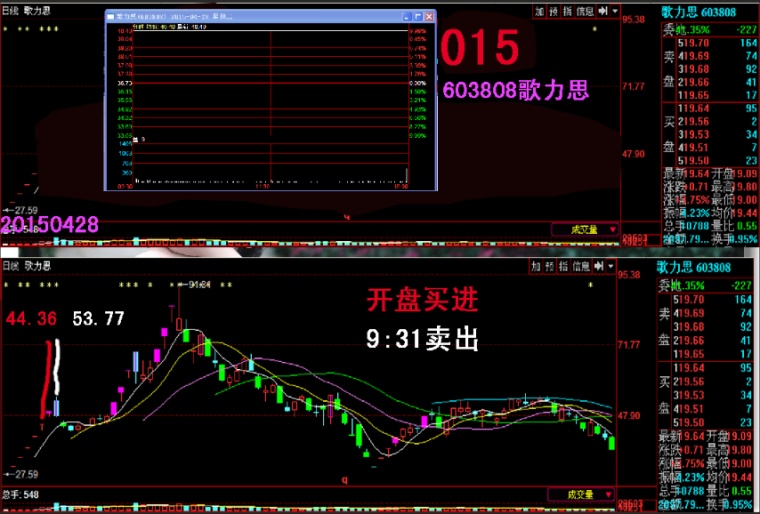Click the buy-3 row 19.53 / 34 in the upper quote panel

coord(718,135)
